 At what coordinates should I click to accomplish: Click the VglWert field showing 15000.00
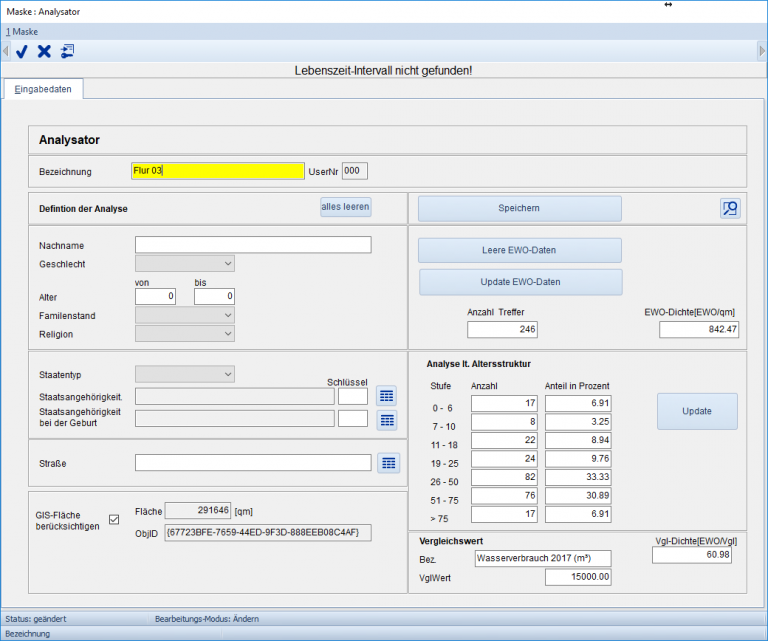pyautogui.click(x=578, y=577)
